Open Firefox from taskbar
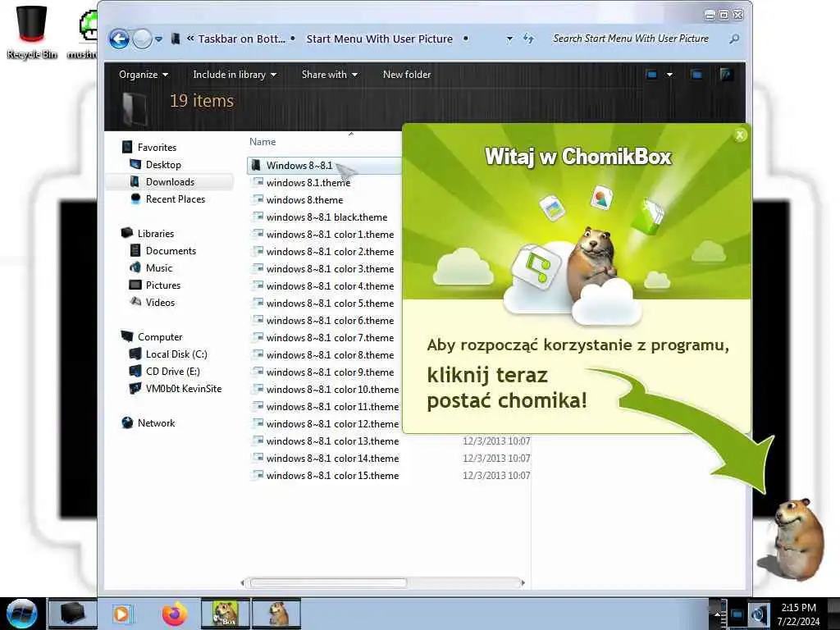This screenshot has width=840, height=630. [x=174, y=614]
